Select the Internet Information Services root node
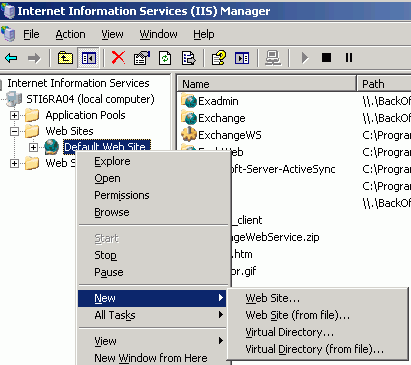411x365 pixels. [78, 83]
